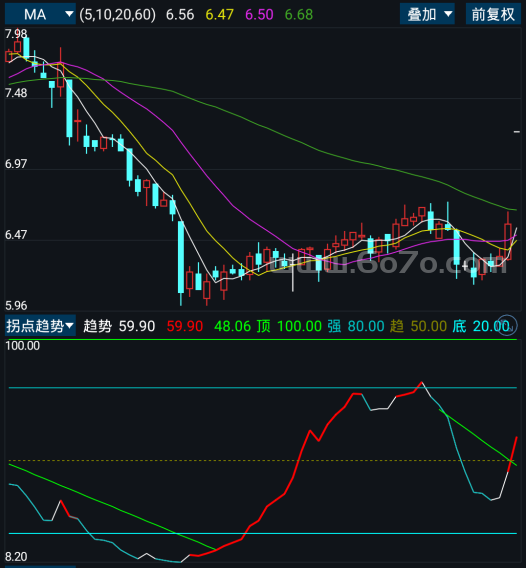Click the 8.20 indicator axis label
The height and width of the screenshot is (568, 526).
pos(16,556)
